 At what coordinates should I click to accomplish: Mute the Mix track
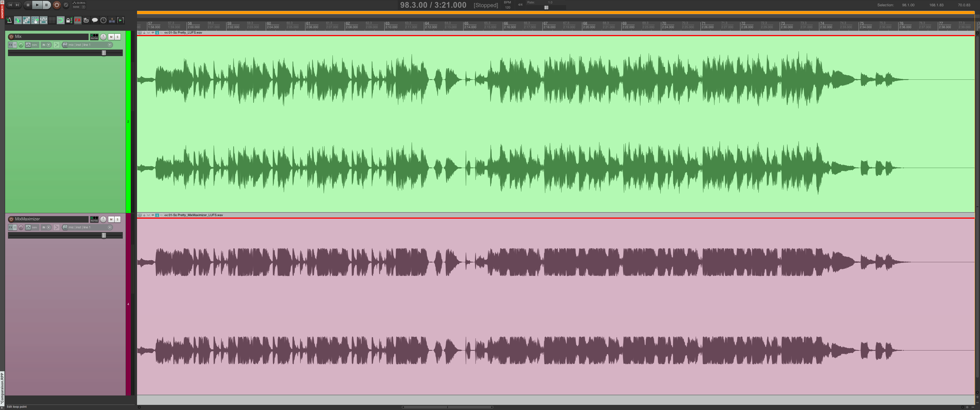111,37
